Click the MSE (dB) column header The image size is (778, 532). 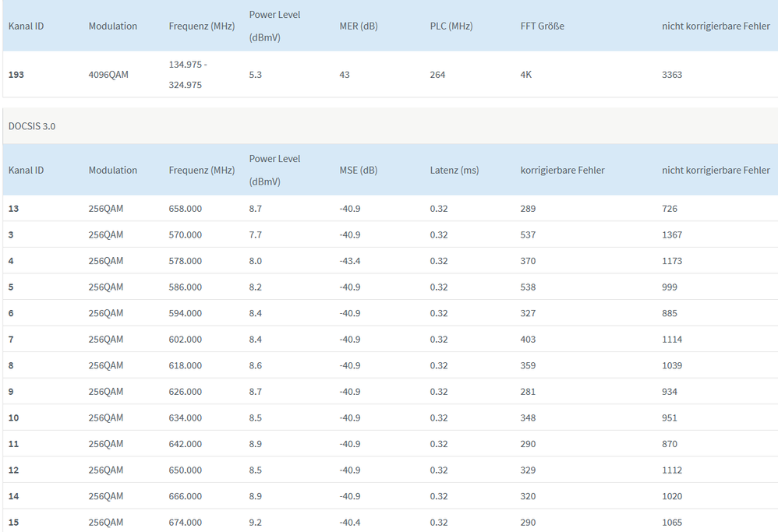click(358, 170)
